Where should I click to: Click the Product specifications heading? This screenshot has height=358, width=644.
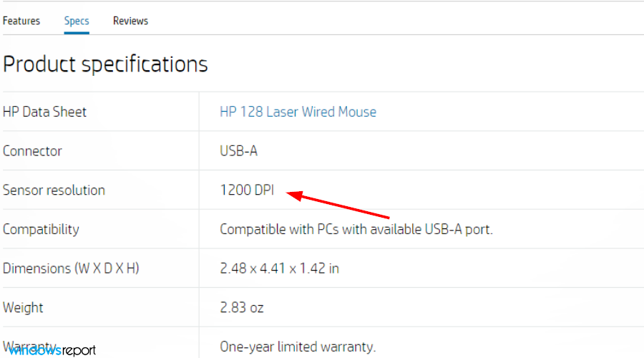coord(105,64)
